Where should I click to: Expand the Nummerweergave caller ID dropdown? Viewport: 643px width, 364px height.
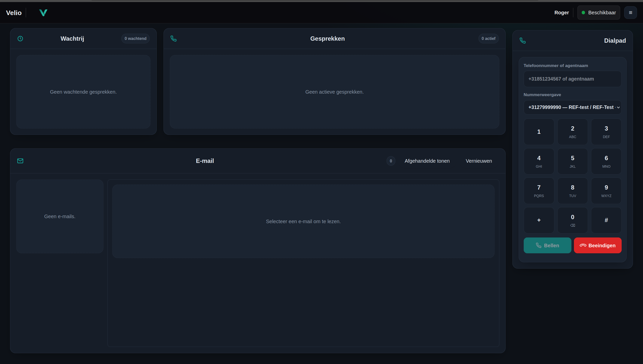[573, 107]
